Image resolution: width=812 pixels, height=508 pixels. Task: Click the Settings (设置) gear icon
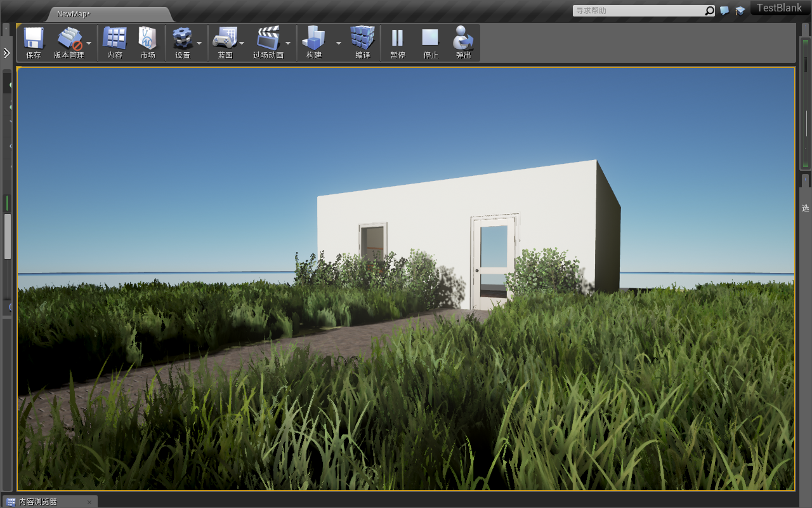pos(183,39)
